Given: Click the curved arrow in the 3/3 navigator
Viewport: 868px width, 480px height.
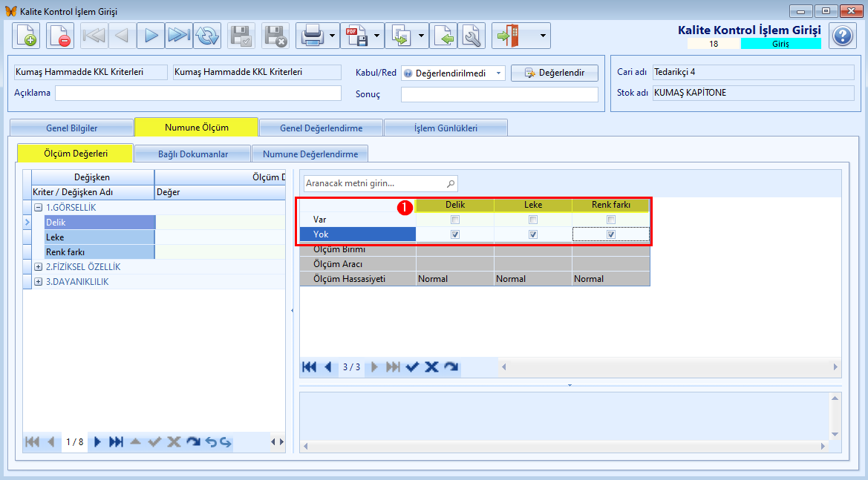Looking at the screenshot, I should (x=451, y=366).
